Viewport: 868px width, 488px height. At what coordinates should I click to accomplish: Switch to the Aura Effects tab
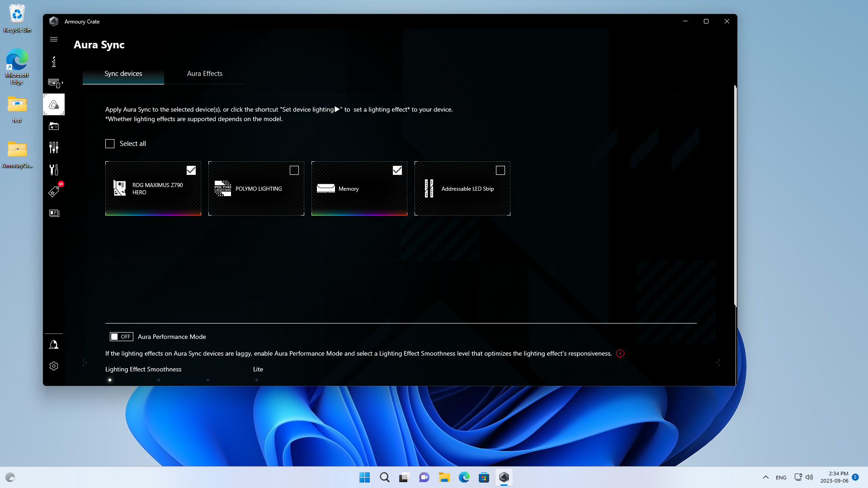click(x=205, y=74)
